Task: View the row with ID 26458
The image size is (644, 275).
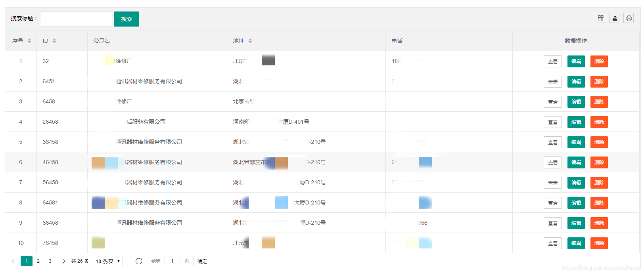Action: 553,122
